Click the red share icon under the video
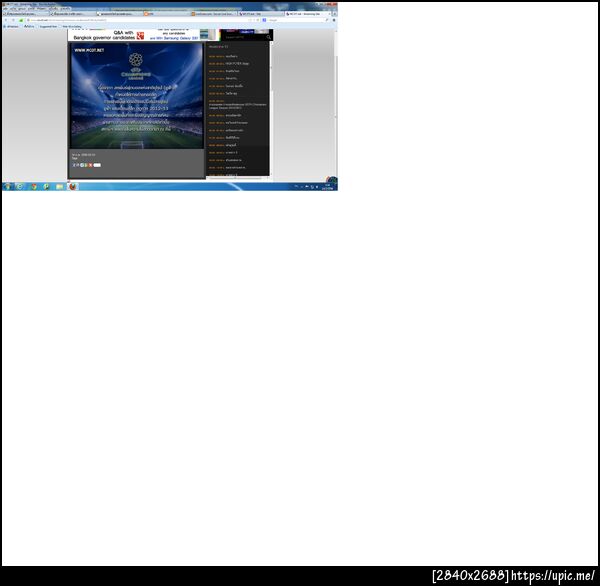The height and width of the screenshot is (586, 600). click(x=91, y=165)
